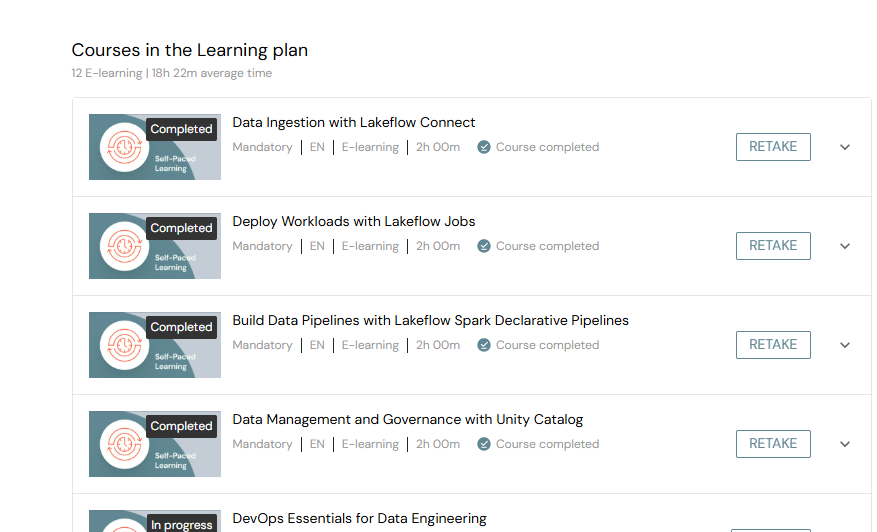Click the Unity Catalog course thumbnail
This screenshot has width=877, height=532.
coord(154,444)
